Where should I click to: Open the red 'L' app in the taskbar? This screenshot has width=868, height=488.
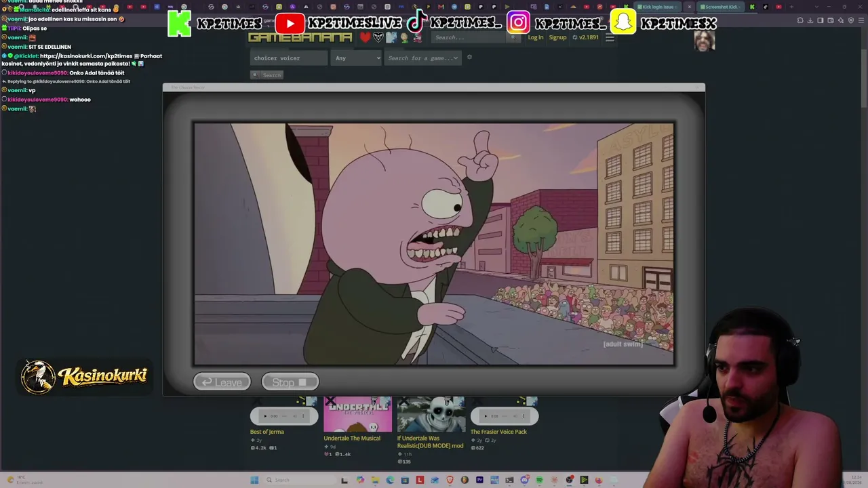[420, 480]
